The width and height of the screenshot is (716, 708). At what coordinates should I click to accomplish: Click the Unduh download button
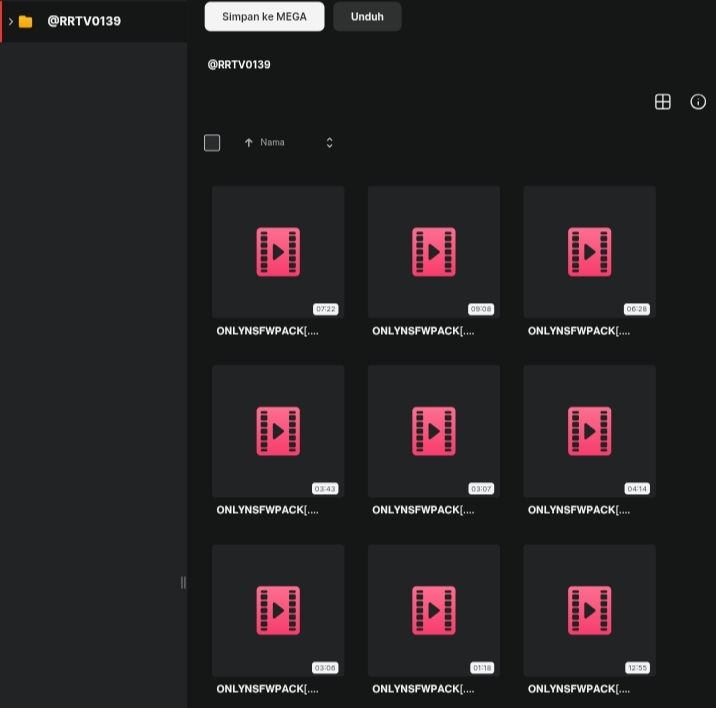pyautogui.click(x=367, y=16)
